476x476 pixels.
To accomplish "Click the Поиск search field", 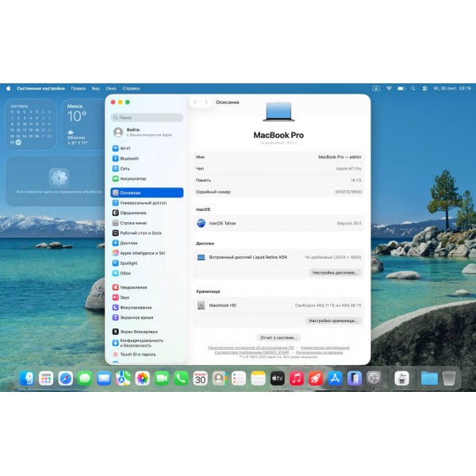I will (147, 117).
